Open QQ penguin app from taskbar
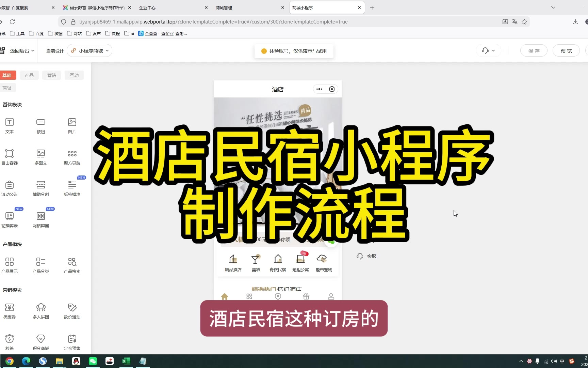 coord(76,361)
